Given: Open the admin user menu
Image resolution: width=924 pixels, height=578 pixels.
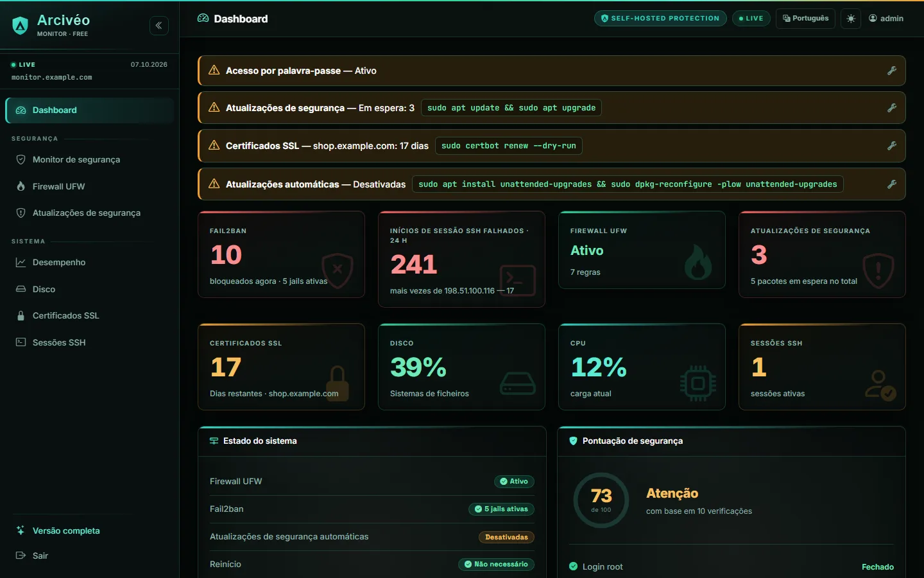Looking at the screenshot, I should click(x=886, y=19).
